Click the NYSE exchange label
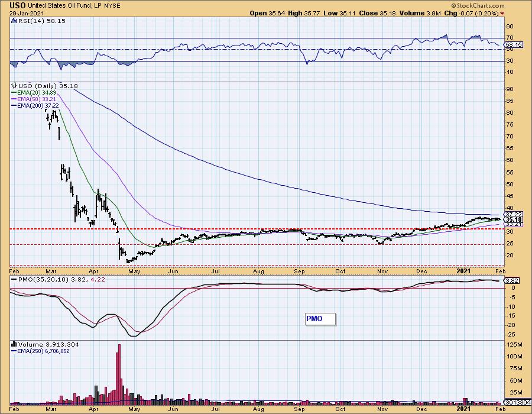 coord(112,6)
